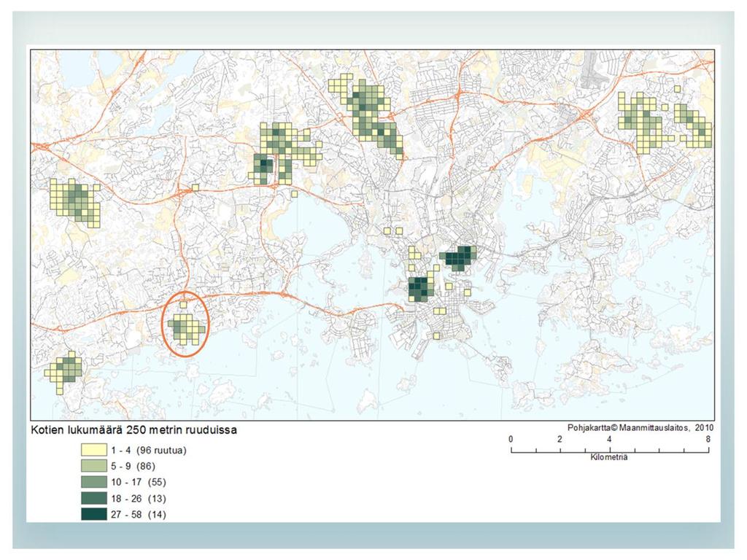
Task: Select the legend label "10 - 17 (55)"
Action: click(139, 483)
